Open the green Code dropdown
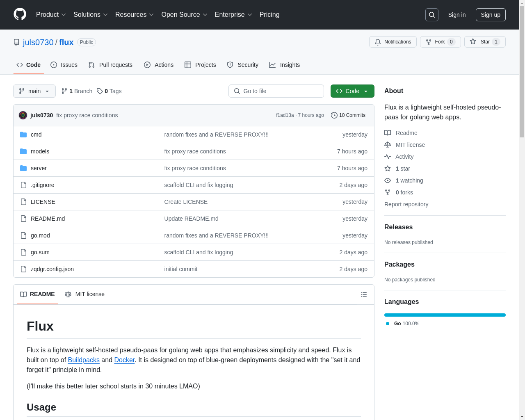 coord(352,91)
